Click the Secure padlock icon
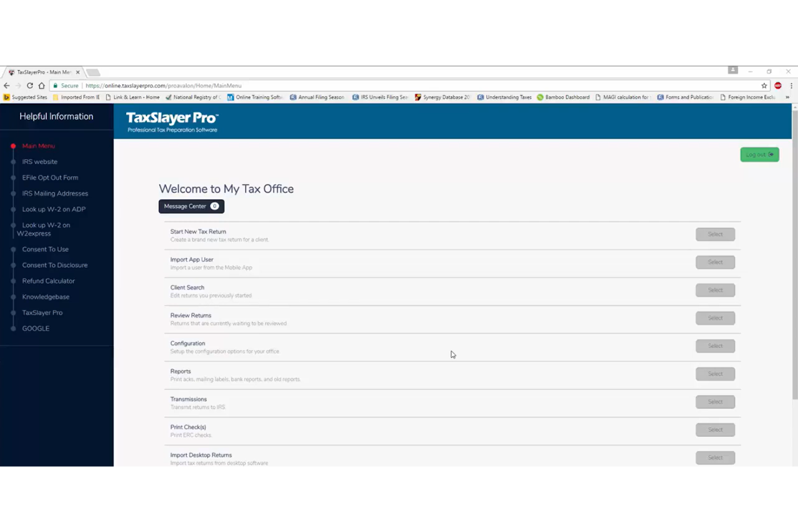798x532 pixels. click(x=56, y=85)
